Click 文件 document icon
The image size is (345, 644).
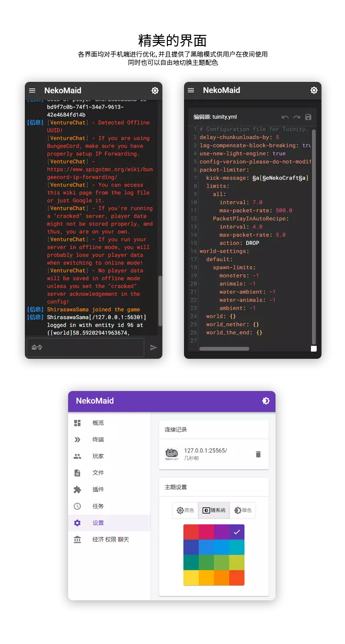pyautogui.click(x=77, y=473)
